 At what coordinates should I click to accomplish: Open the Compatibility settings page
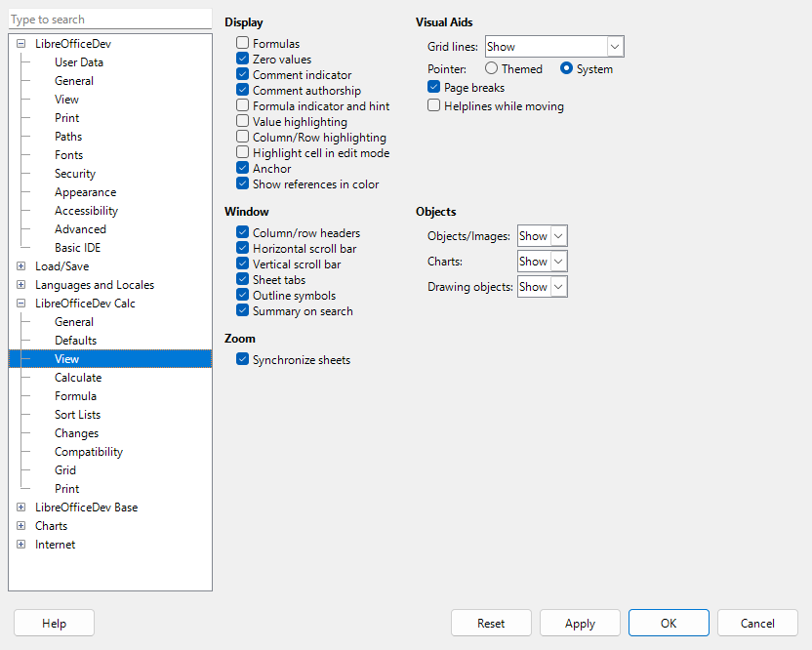tap(88, 451)
